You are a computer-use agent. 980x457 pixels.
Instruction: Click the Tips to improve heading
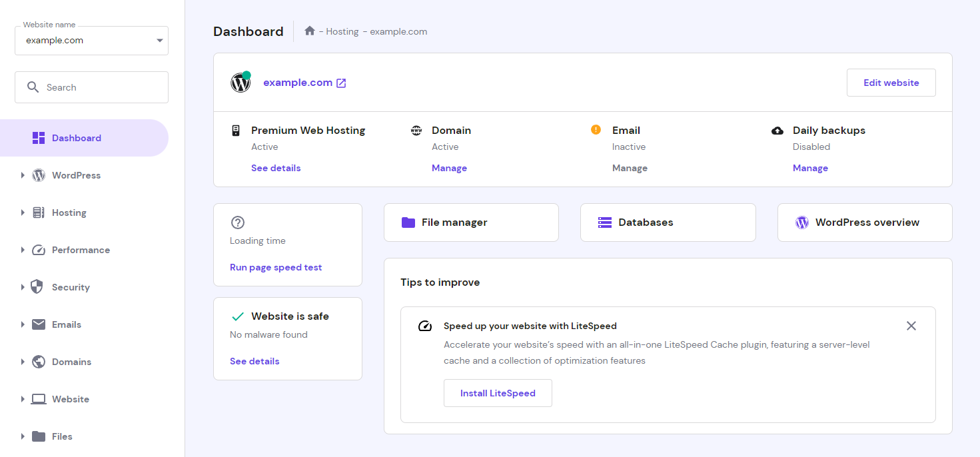(440, 282)
